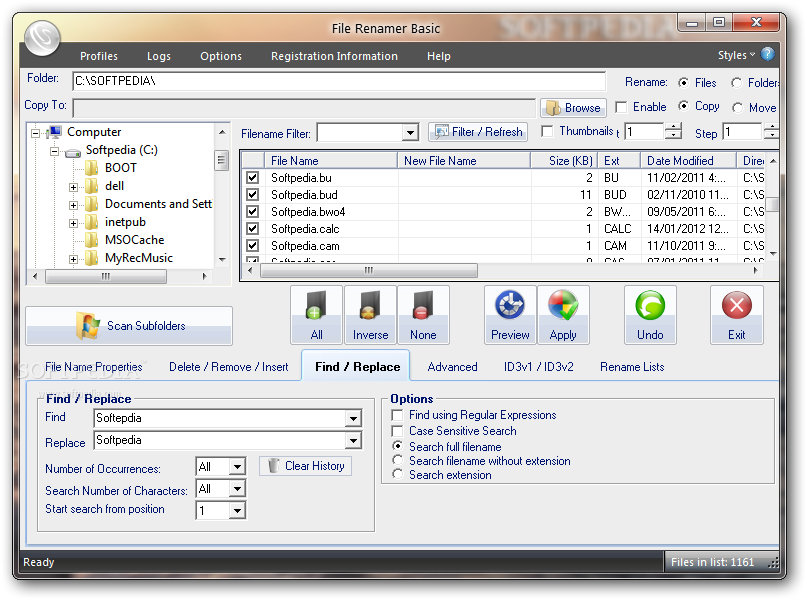The height and width of the screenshot is (600, 807).
Task: Select the Computer node in tree
Action: coord(94,132)
